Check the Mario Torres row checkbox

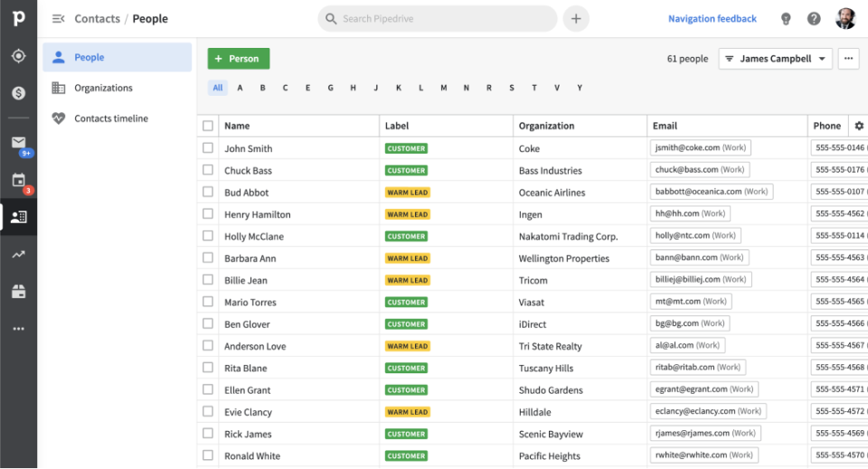pyautogui.click(x=208, y=302)
